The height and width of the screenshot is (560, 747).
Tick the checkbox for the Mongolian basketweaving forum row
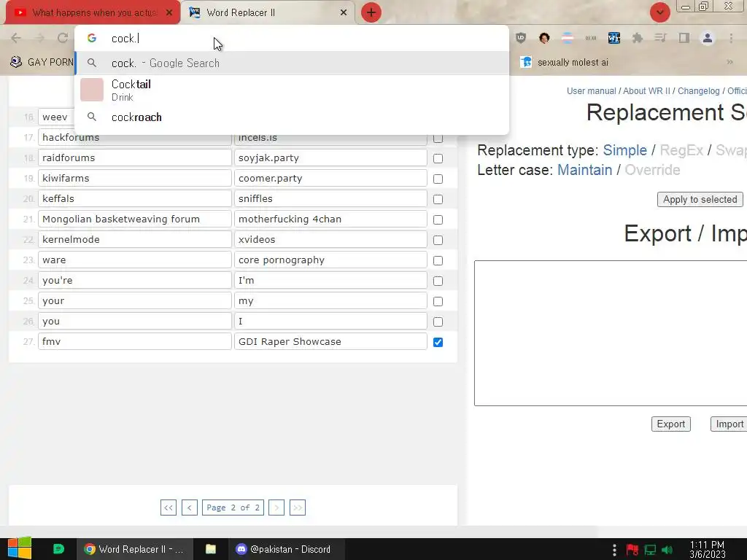(x=438, y=220)
